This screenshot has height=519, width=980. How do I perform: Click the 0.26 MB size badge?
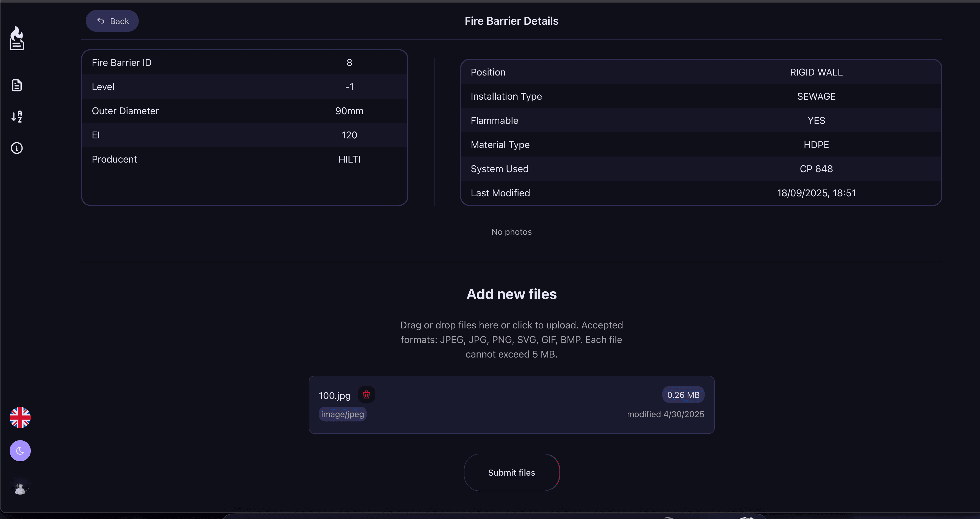(x=683, y=395)
